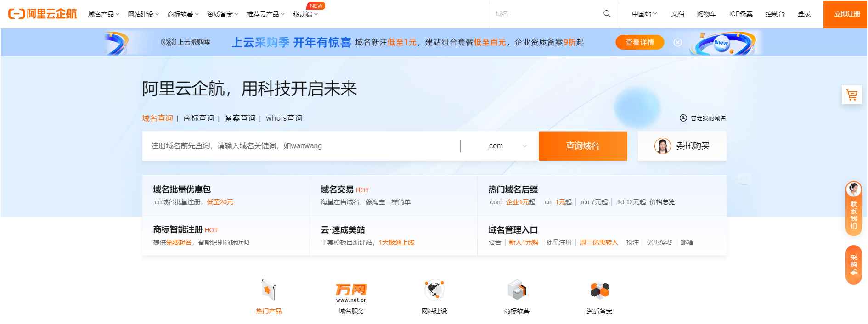Close the promotional banner
Image resolution: width=868 pixels, height=324 pixels.
677,42
